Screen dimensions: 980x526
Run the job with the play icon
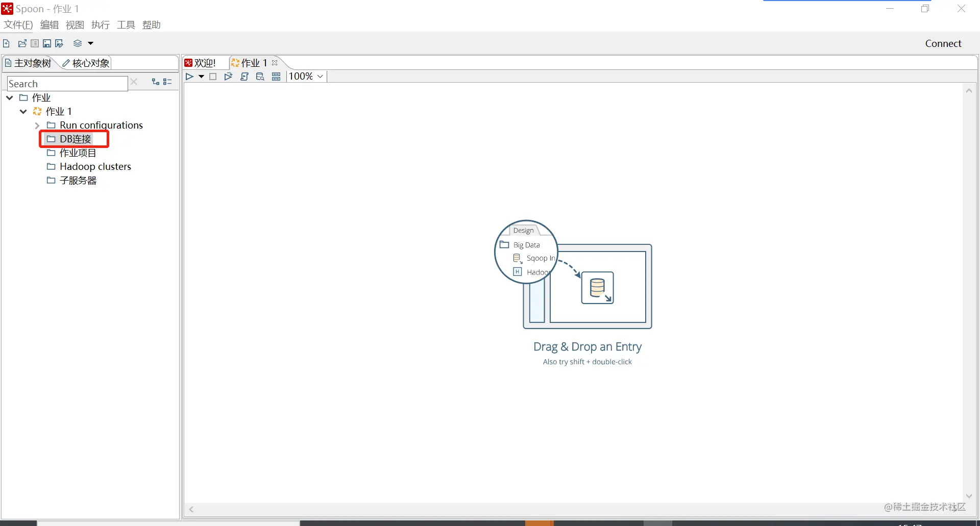coord(189,77)
